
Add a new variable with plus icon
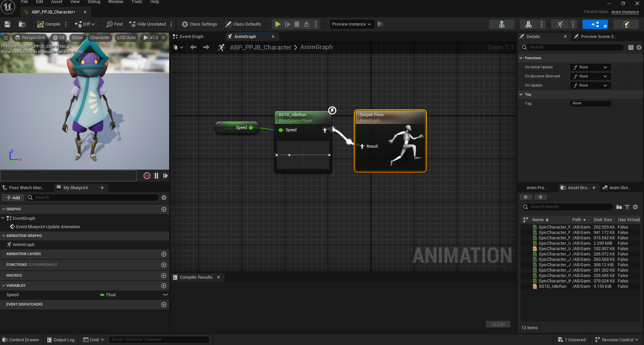pyautogui.click(x=164, y=286)
